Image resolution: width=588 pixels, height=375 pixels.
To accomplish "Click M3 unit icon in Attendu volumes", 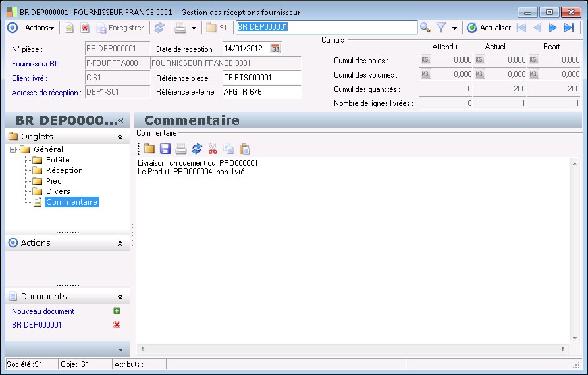I will pos(425,74).
